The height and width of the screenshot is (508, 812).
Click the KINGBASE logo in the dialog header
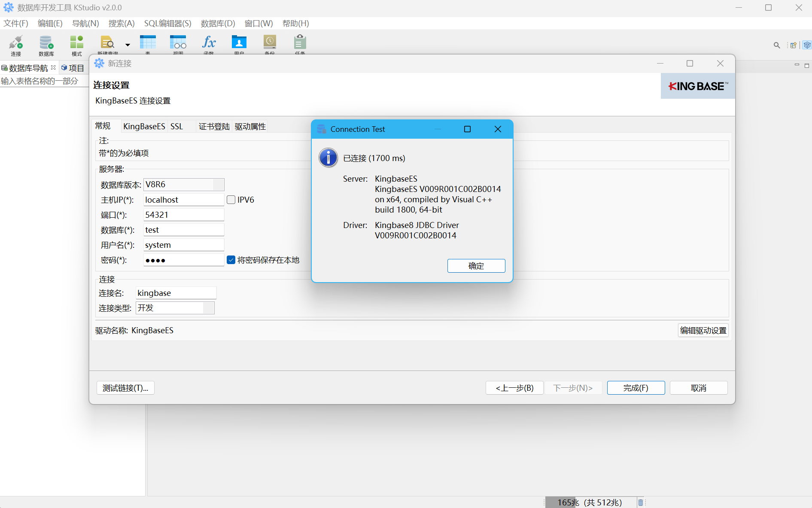[698, 86]
